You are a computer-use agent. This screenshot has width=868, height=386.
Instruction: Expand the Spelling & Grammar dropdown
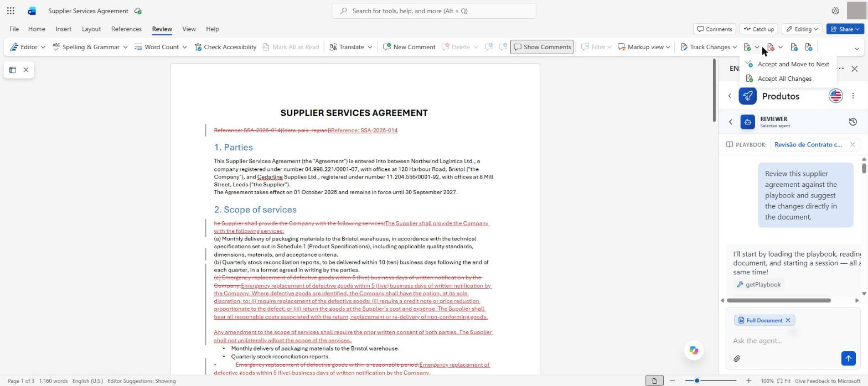[125, 47]
